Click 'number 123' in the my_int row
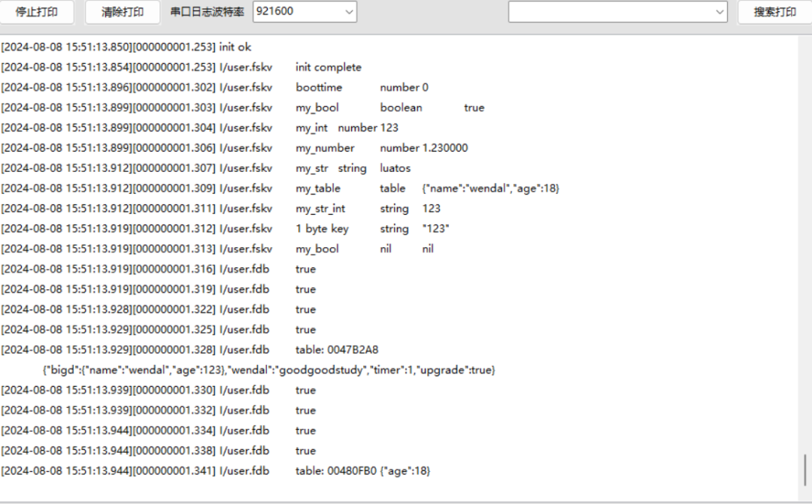Viewport: 812px width, 504px height. coord(368,128)
